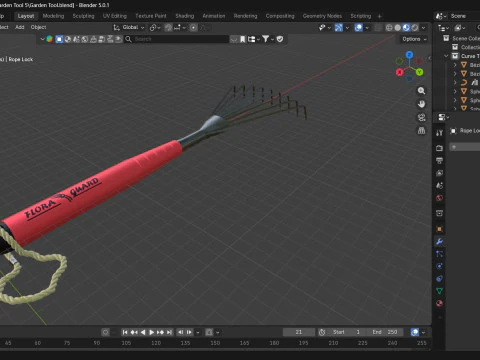Open the pivot point selector dropdown
Viewport: 480px width, 360px height.
[x=155, y=28]
